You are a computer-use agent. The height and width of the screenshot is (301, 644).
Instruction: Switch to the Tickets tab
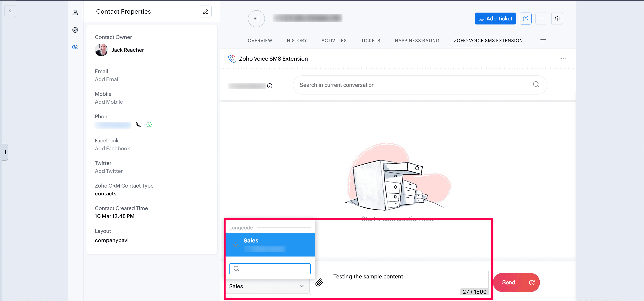point(371,40)
